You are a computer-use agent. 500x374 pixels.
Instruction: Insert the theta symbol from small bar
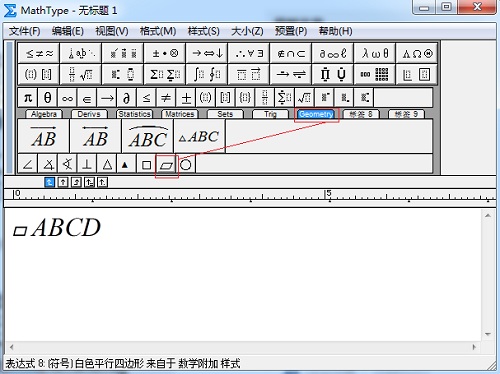coord(47,98)
